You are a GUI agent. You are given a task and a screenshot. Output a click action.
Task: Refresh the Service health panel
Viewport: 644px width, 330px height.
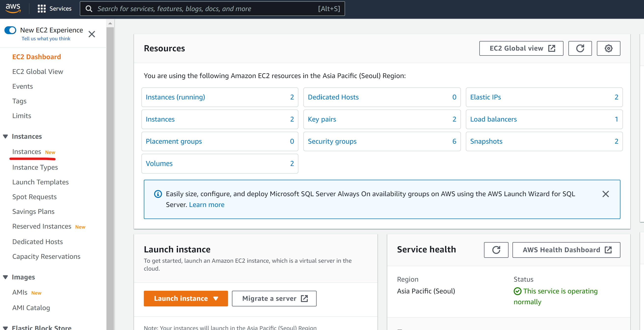coord(496,250)
